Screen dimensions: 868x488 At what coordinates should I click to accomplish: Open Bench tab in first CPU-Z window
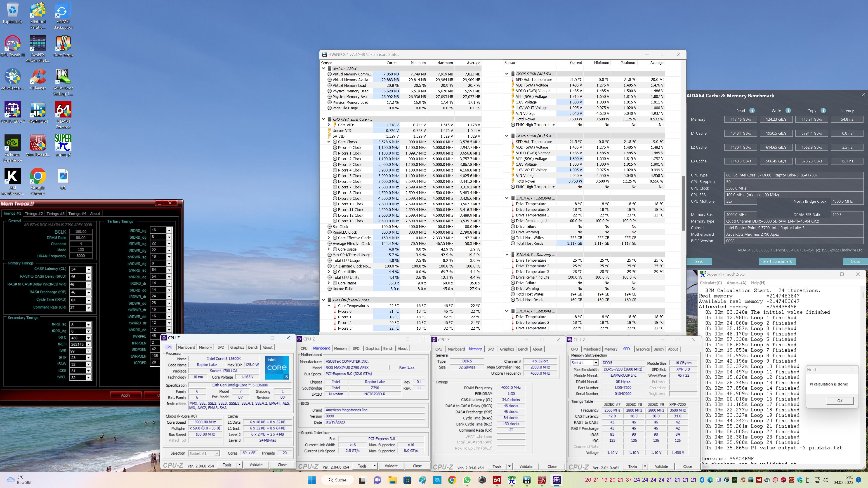[x=253, y=347]
